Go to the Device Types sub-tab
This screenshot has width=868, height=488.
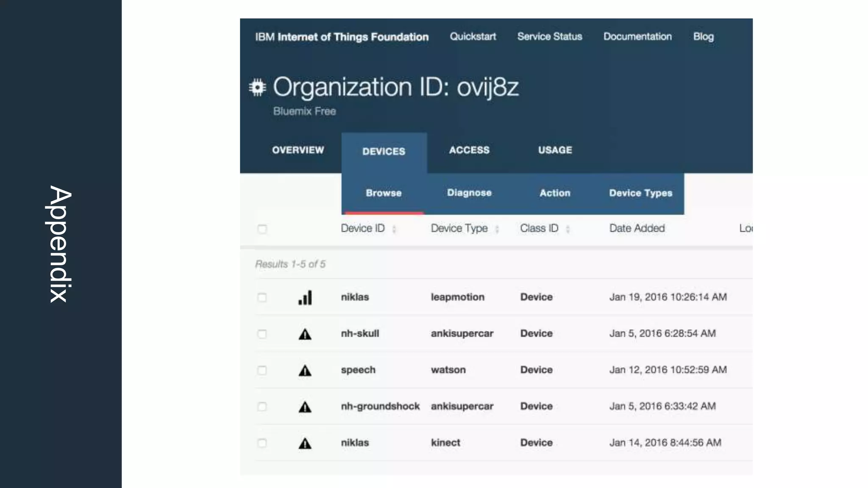click(640, 193)
